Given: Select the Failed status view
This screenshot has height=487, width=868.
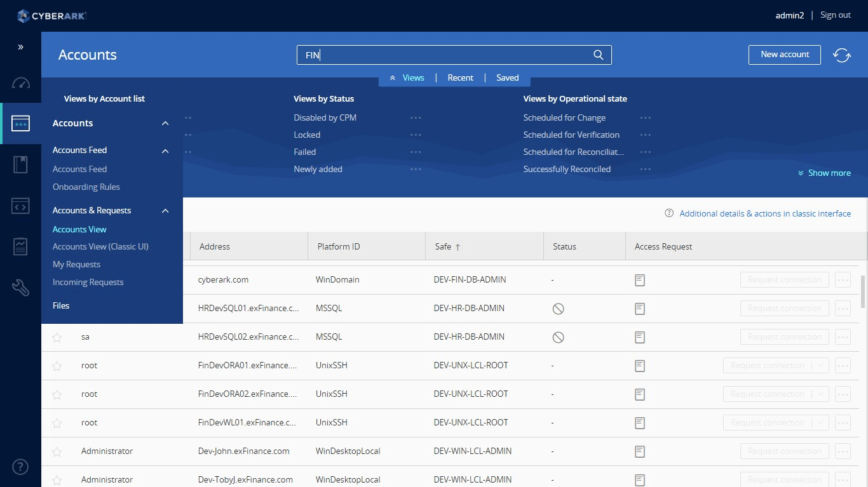Looking at the screenshot, I should click(304, 152).
